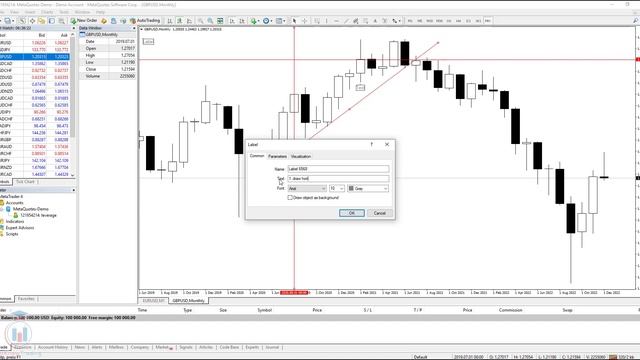Open the Templates dropdown

[x=280, y=20]
